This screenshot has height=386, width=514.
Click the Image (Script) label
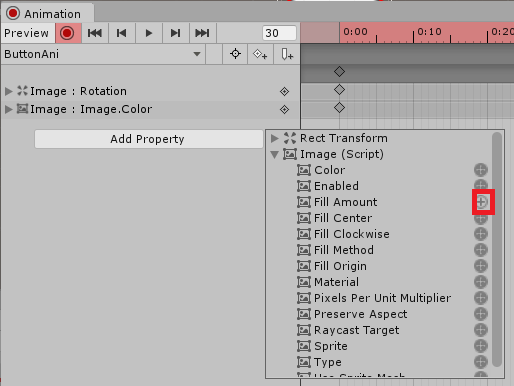click(x=342, y=154)
